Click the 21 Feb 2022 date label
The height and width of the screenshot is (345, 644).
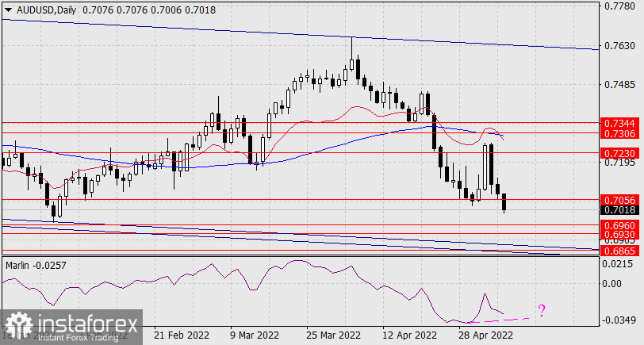182,335
